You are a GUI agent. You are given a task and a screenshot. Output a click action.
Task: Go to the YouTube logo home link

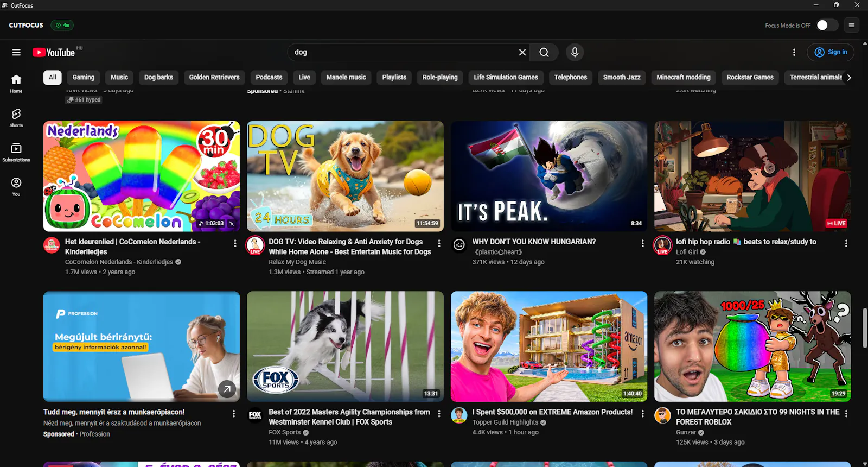click(x=54, y=52)
